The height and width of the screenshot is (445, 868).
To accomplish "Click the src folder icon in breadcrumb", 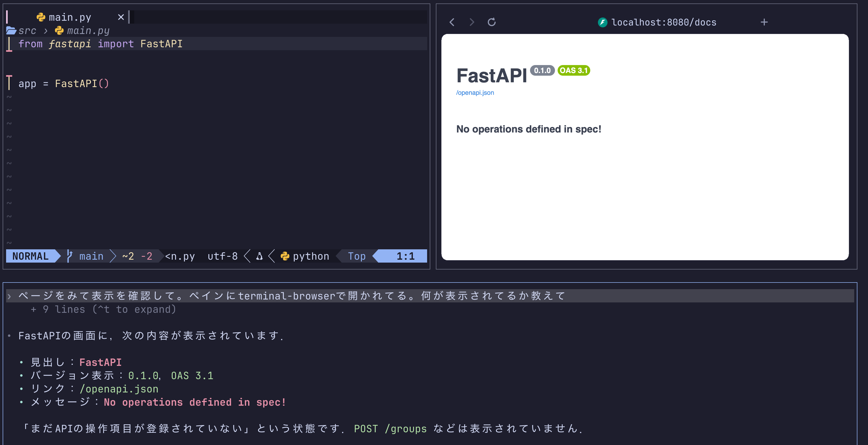I will coord(11,31).
